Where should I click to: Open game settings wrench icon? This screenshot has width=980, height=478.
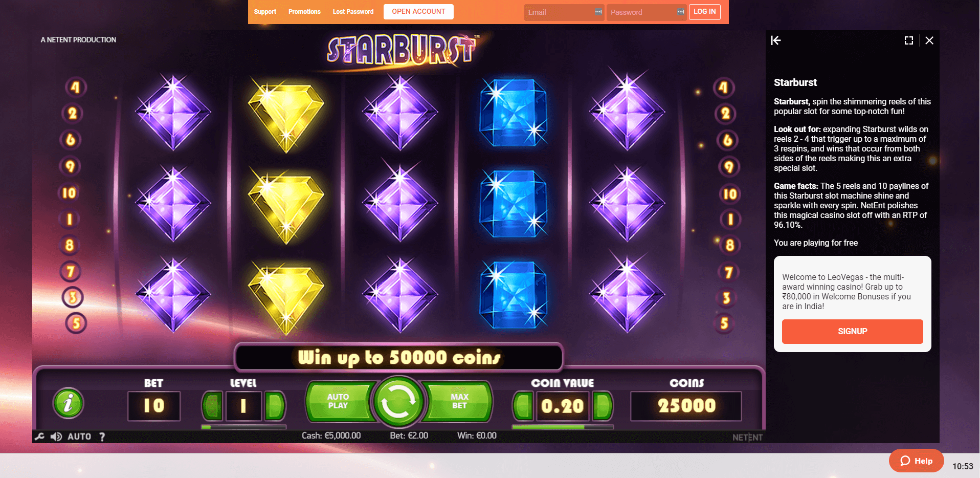(39, 437)
